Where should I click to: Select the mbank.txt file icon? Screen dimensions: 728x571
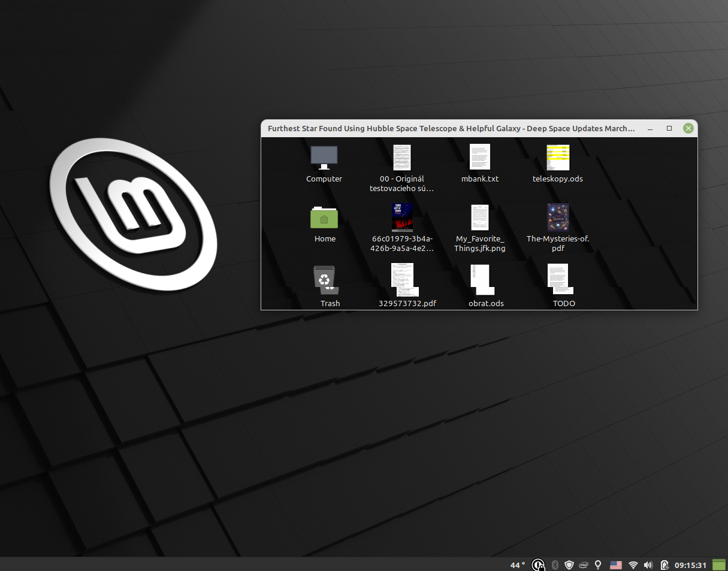point(480,157)
